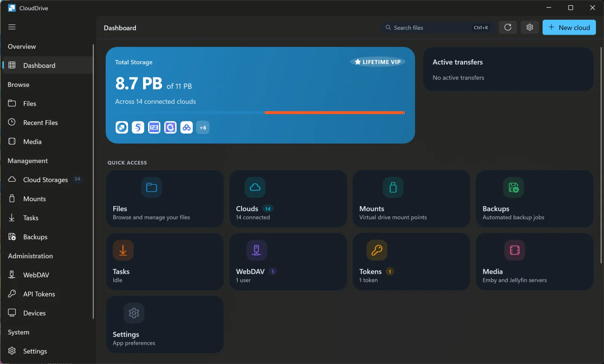This screenshot has width=604, height=364.
Task: Click the Search files field
Action: (438, 28)
